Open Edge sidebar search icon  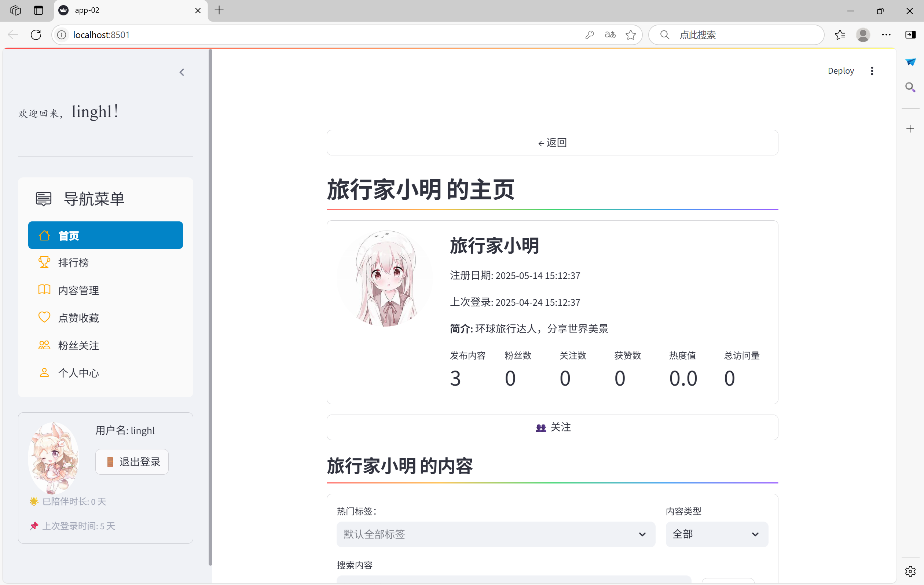[910, 88]
